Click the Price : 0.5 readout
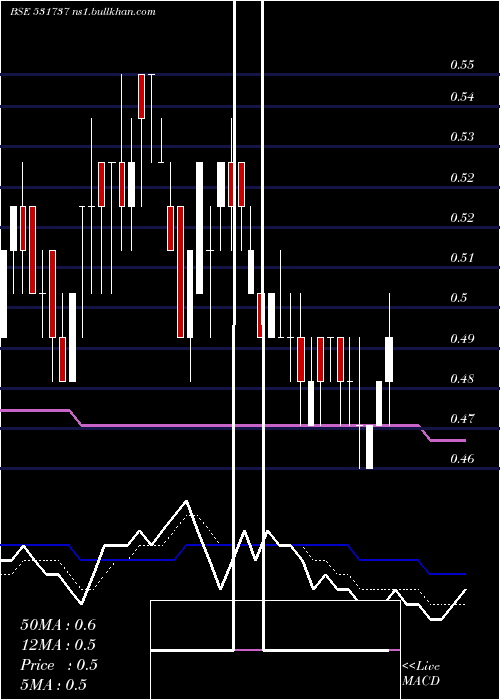 [59, 665]
